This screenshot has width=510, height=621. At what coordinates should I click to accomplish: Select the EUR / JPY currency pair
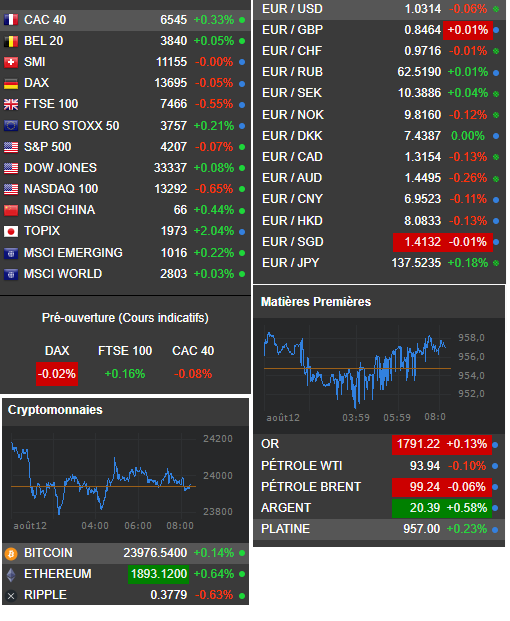click(x=379, y=263)
